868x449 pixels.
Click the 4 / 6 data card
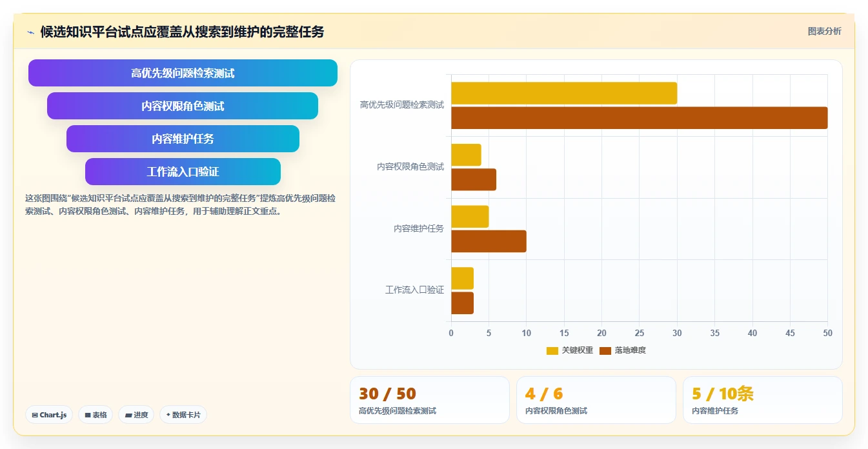tap(596, 400)
